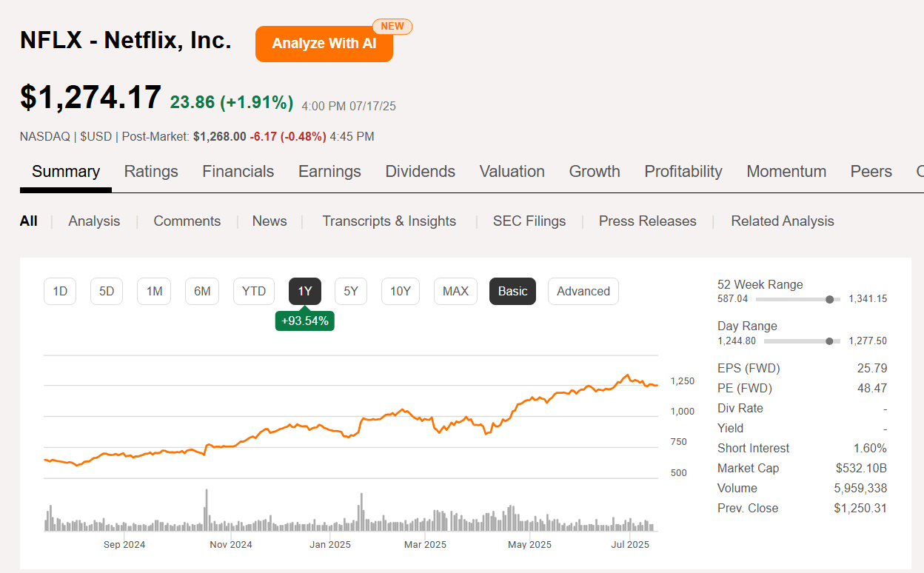Screen dimensions: 924x573
Task: Open the Financials tab
Action: coord(238,171)
